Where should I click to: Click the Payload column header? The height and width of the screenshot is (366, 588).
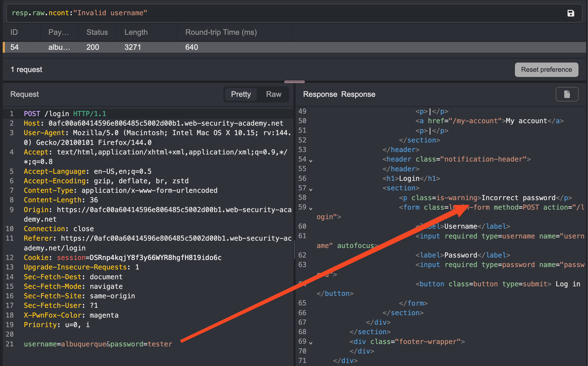pyautogui.click(x=58, y=32)
